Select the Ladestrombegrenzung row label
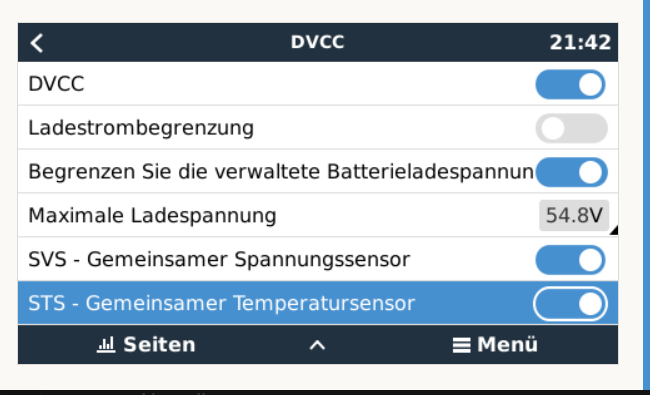 click(141, 128)
